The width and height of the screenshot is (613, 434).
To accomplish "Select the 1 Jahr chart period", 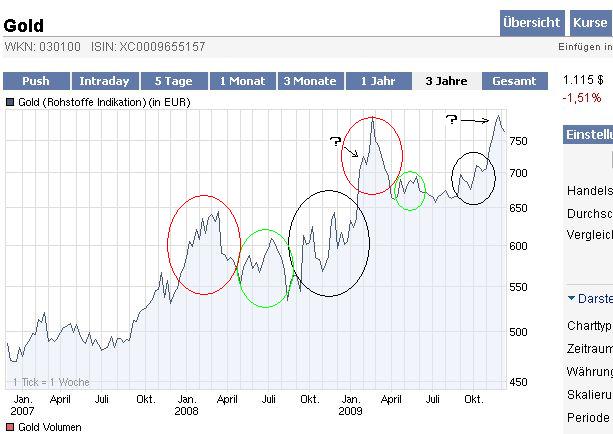I will click(x=380, y=81).
